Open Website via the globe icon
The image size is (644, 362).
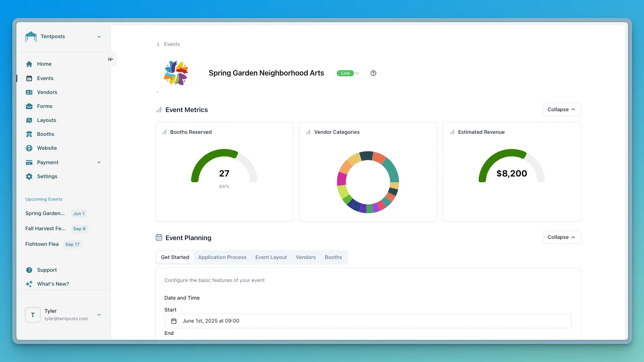[29, 148]
